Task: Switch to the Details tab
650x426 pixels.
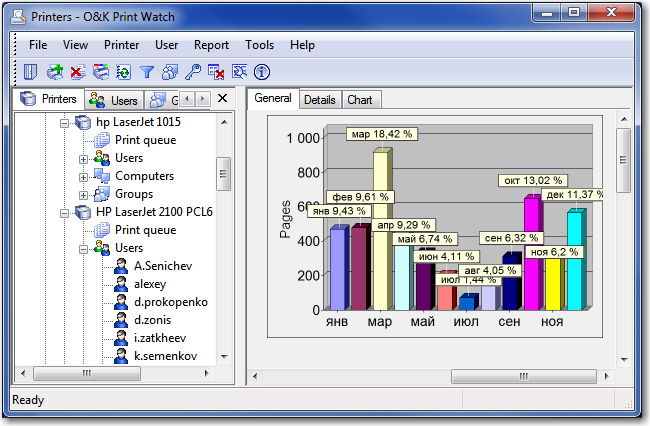Action: (320, 100)
